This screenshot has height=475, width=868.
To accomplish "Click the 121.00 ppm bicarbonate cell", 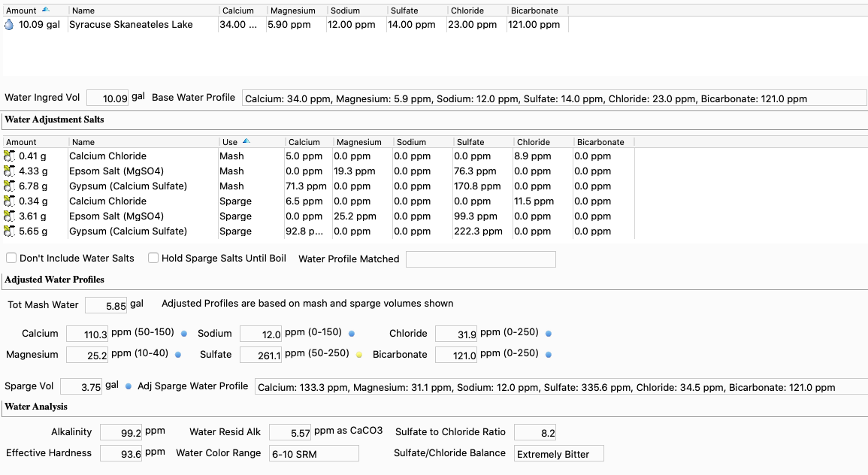I will (534, 24).
